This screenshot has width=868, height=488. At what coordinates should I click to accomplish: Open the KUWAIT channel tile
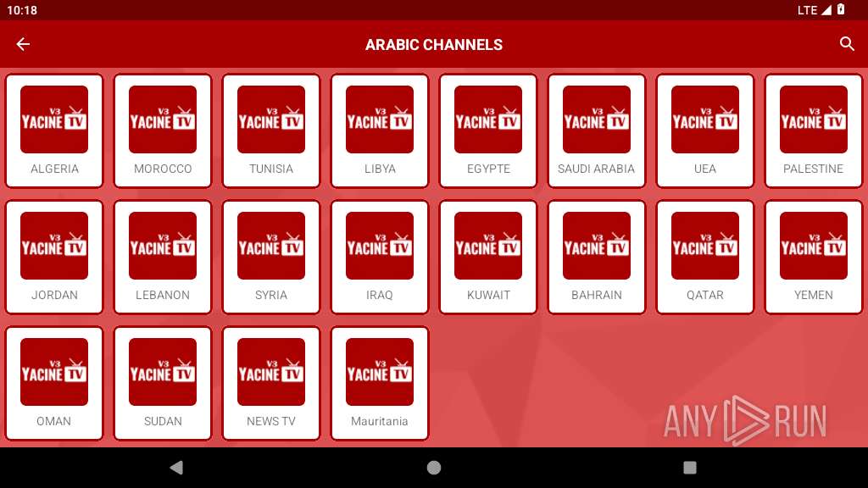click(488, 258)
